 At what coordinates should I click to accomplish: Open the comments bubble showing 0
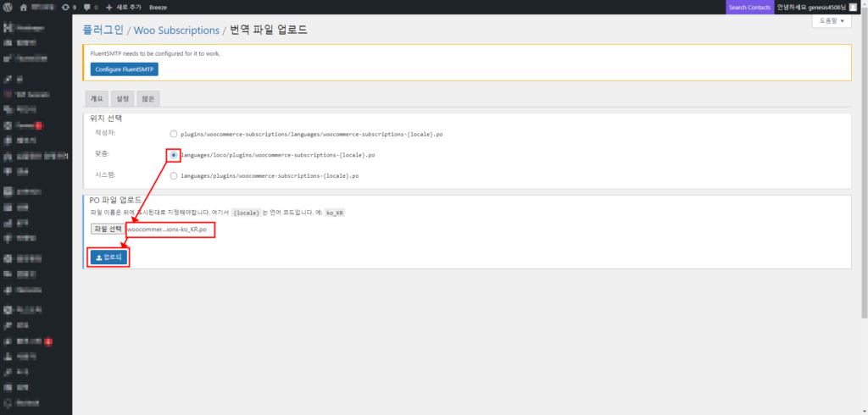point(90,7)
